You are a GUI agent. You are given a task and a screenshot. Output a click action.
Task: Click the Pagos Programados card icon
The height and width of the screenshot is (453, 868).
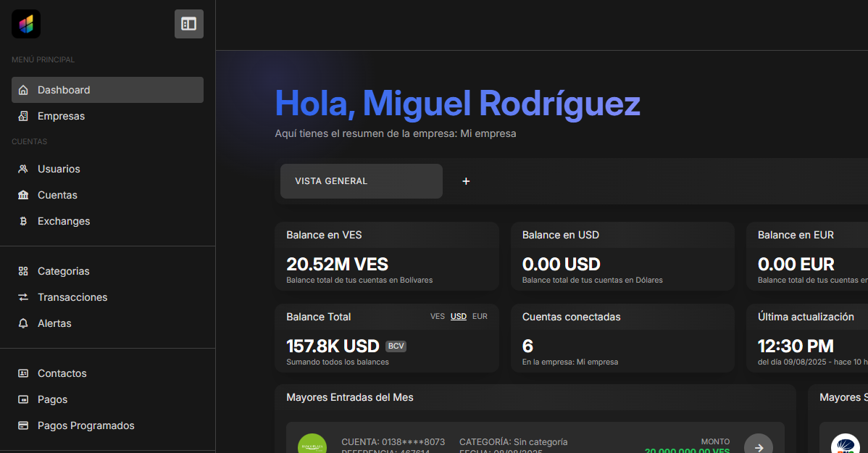23,425
